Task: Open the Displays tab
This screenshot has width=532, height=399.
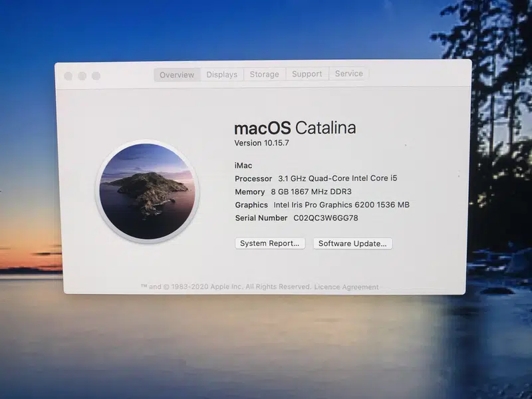Action: point(222,74)
